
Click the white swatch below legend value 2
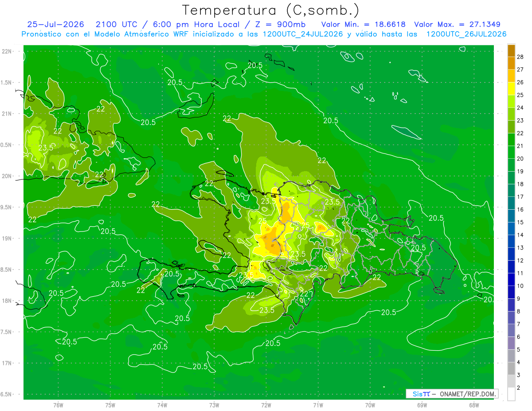coord(511,394)
